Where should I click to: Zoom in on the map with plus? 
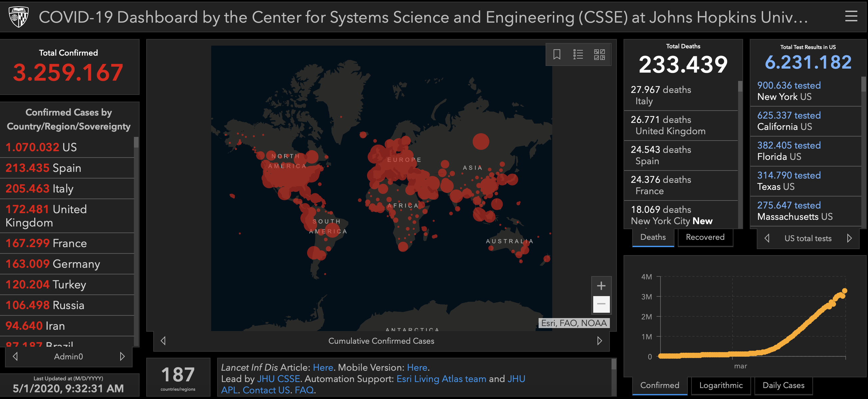601,286
